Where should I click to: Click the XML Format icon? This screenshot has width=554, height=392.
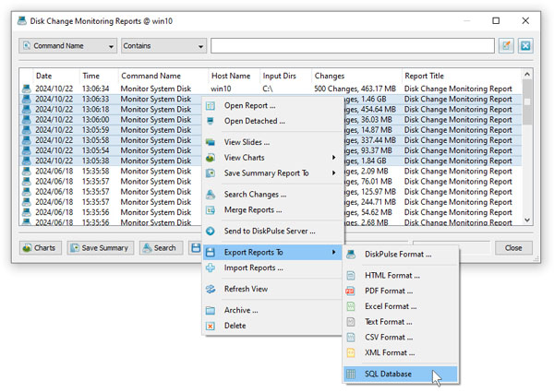point(351,353)
